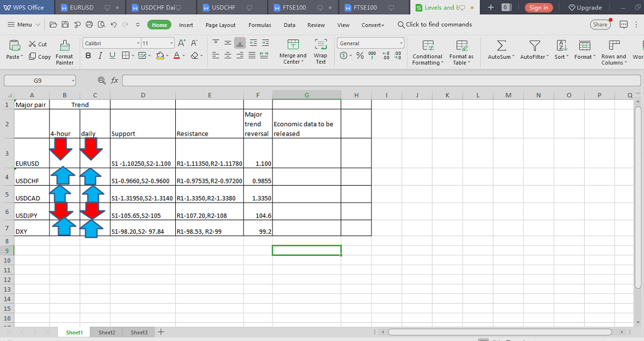
Task: Toggle Bold formatting
Action: tap(88, 55)
